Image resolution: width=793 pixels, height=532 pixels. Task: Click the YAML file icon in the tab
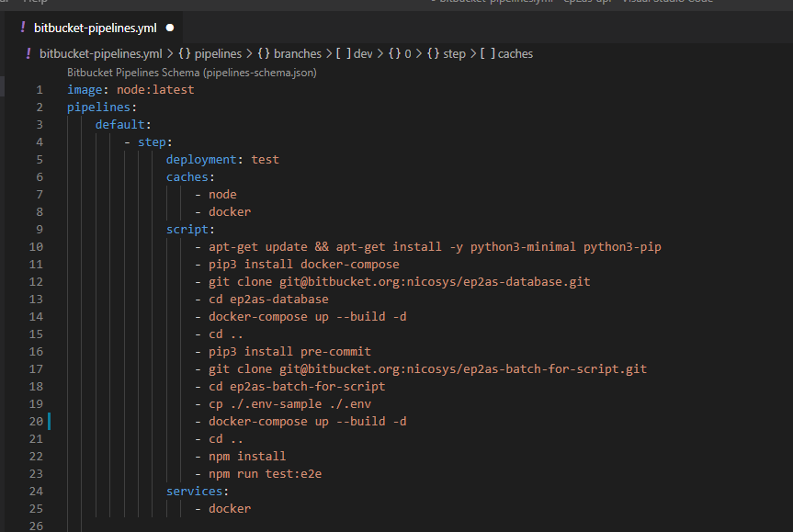tap(23, 28)
